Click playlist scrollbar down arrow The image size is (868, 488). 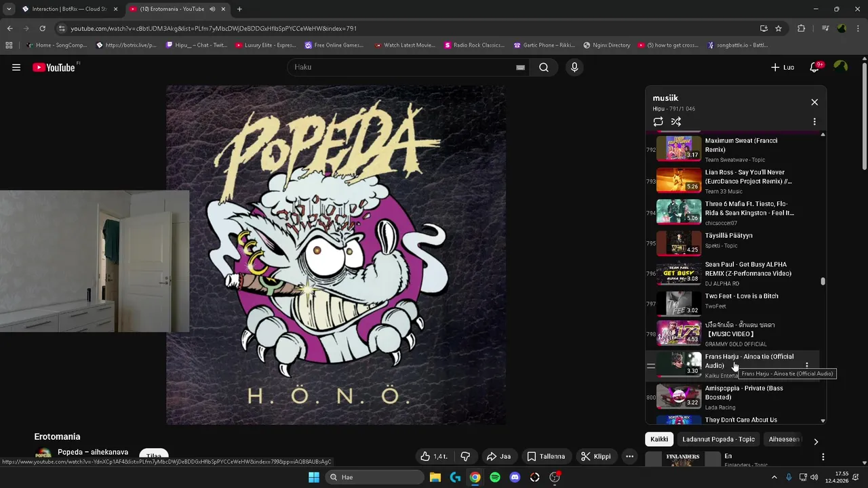(x=823, y=421)
